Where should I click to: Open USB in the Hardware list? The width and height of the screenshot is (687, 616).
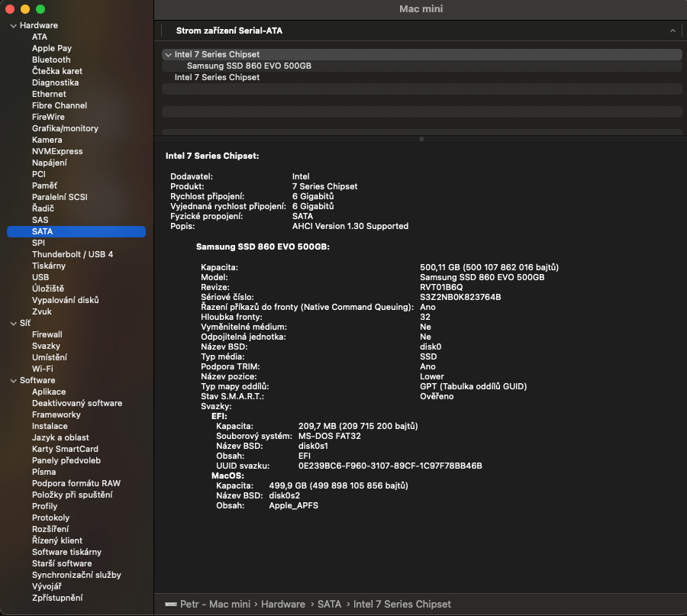[40, 277]
